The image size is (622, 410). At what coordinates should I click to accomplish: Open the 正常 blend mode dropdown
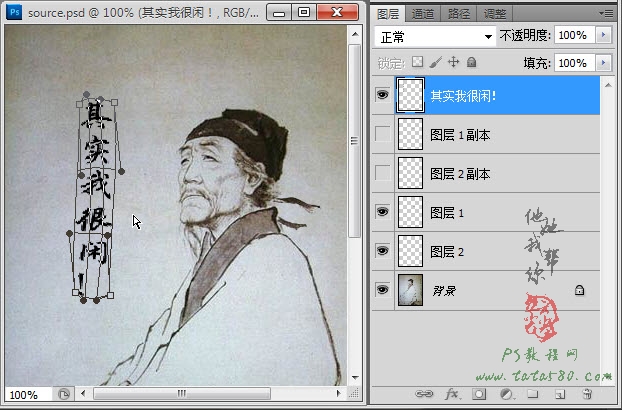435,37
